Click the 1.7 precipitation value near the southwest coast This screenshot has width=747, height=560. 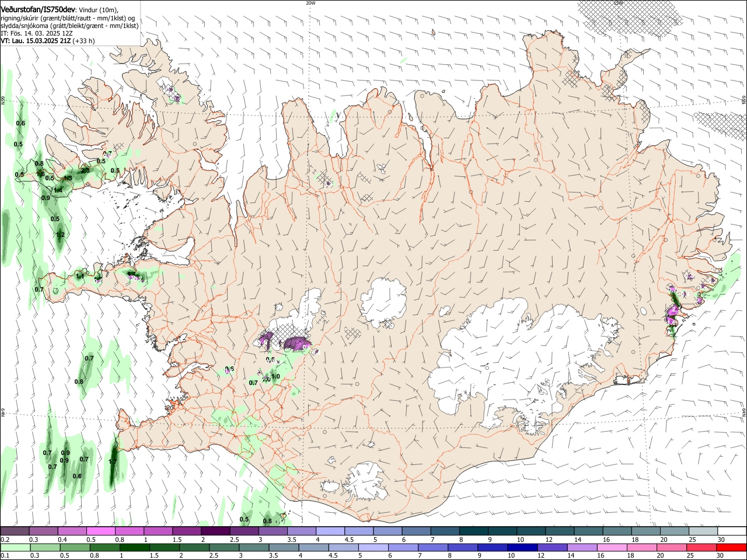coord(113,461)
